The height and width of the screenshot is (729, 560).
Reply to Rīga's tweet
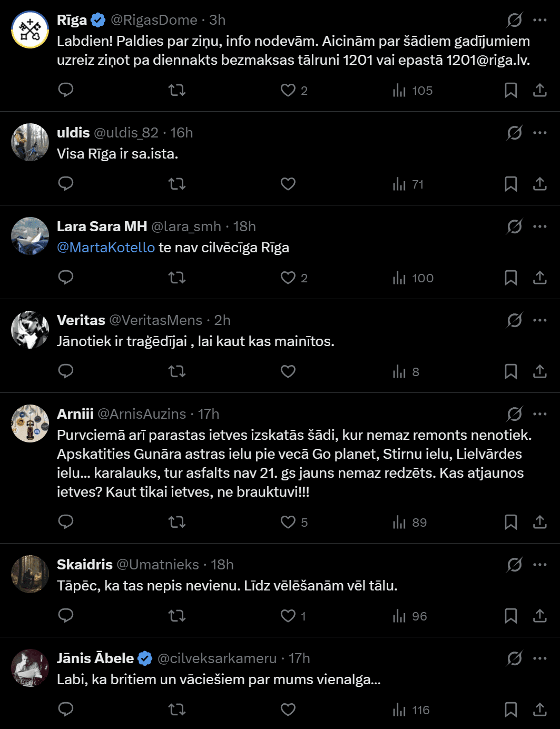pos(66,90)
